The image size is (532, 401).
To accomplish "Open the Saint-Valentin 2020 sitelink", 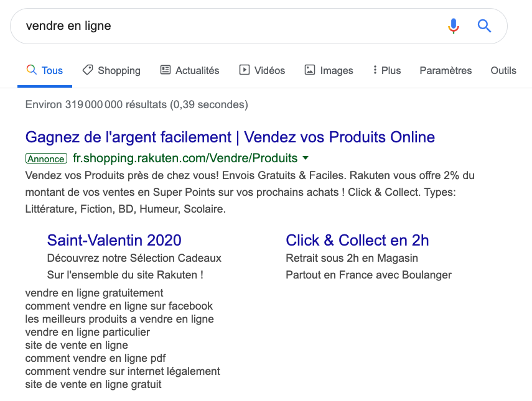I will coord(114,240).
